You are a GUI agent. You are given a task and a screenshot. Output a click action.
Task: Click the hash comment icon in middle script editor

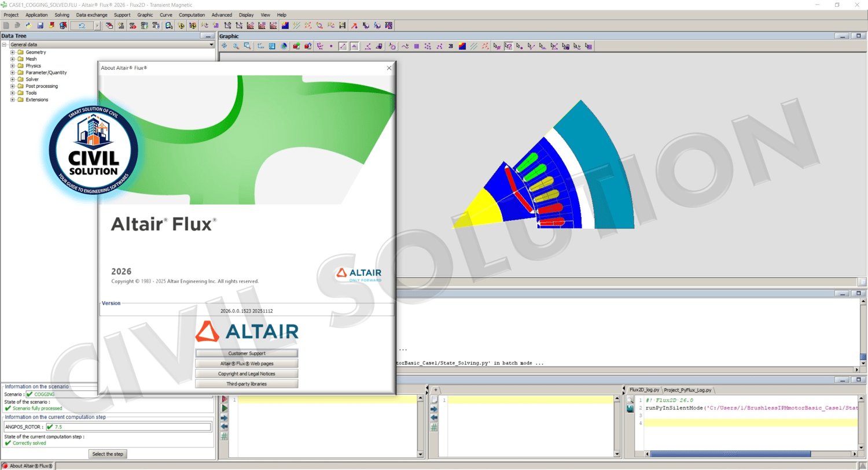tap(434, 427)
